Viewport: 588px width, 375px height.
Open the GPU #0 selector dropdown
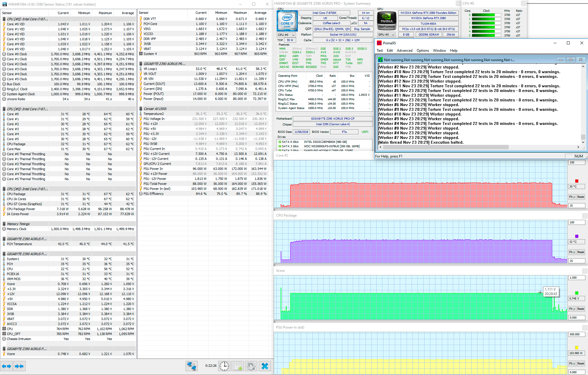pyautogui.click(x=386, y=35)
